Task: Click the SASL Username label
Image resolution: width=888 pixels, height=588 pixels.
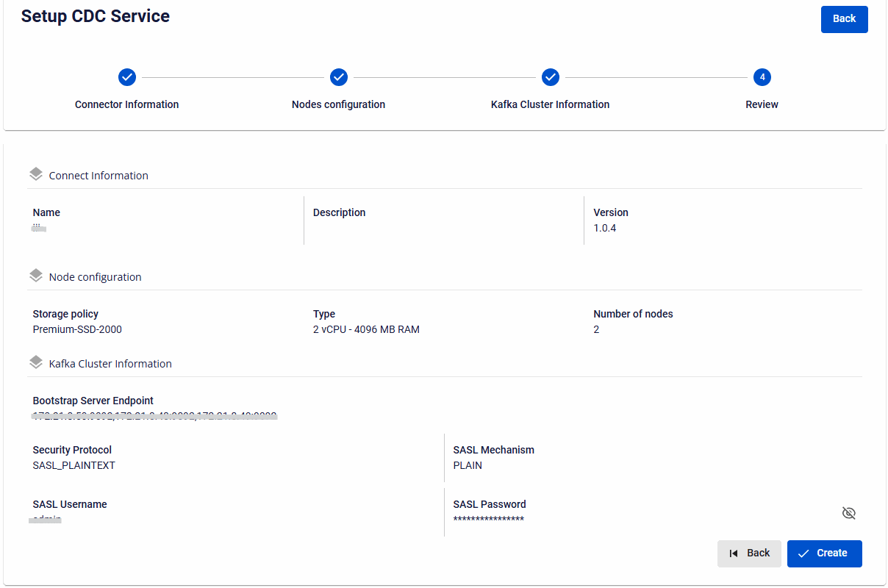Action: click(70, 504)
